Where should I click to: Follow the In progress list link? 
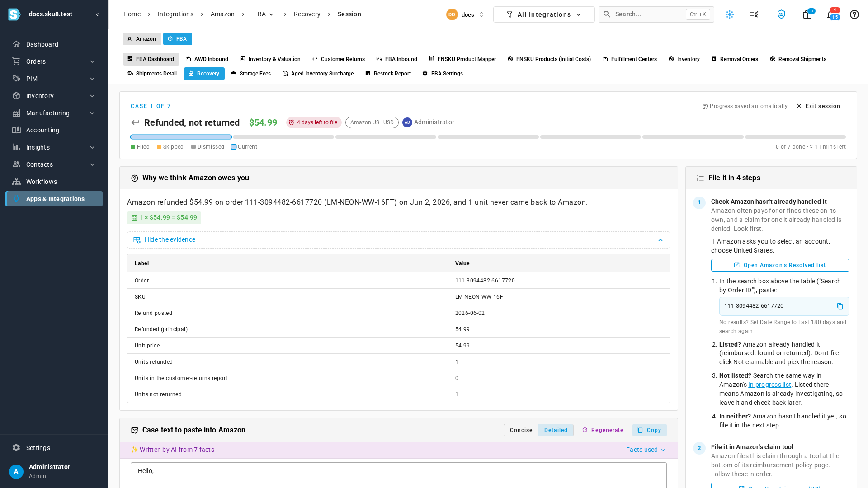pyautogui.click(x=769, y=385)
